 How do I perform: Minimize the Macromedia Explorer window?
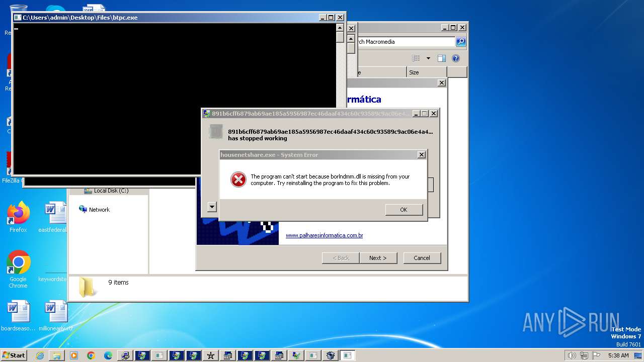pos(445,28)
